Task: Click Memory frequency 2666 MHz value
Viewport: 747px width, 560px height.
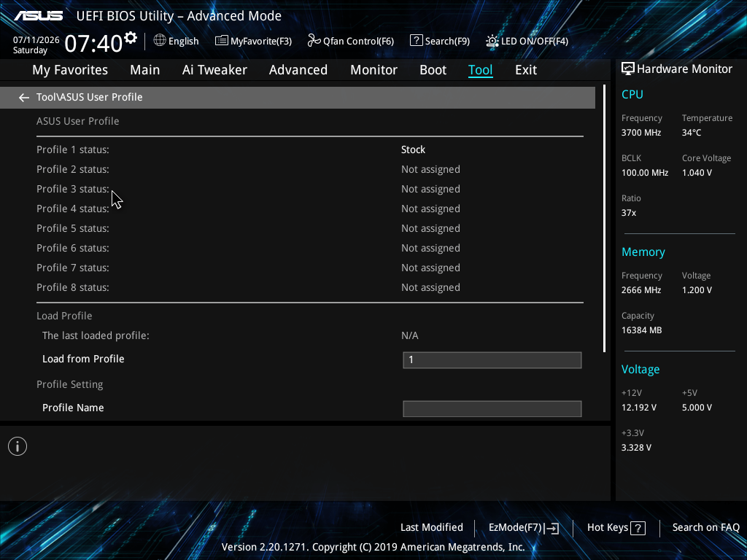Action: (640, 290)
